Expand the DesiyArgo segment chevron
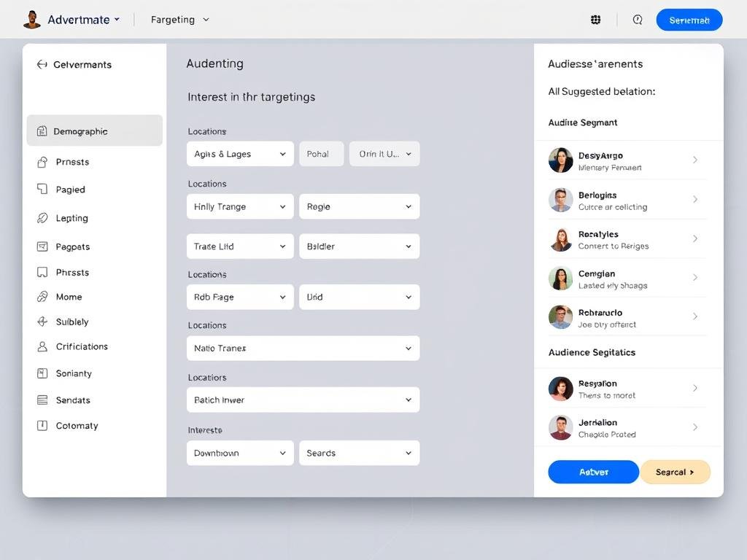The height and width of the screenshot is (560, 747). 694,160
